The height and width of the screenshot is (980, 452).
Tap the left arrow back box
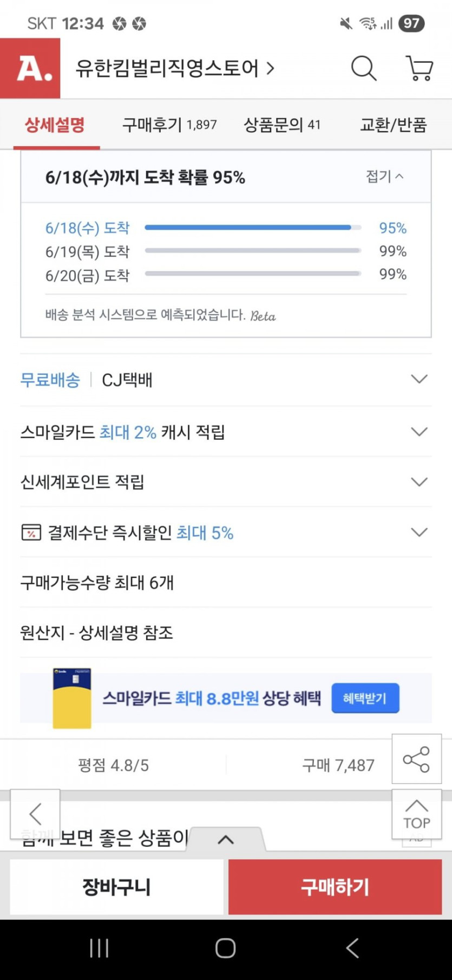coord(35,814)
